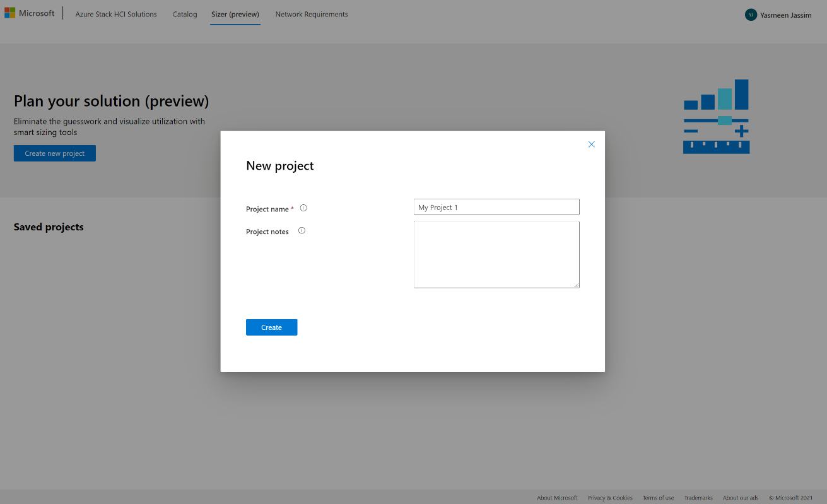Click the Project name info icon
The height and width of the screenshot is (504, 827).
[303, 208]
